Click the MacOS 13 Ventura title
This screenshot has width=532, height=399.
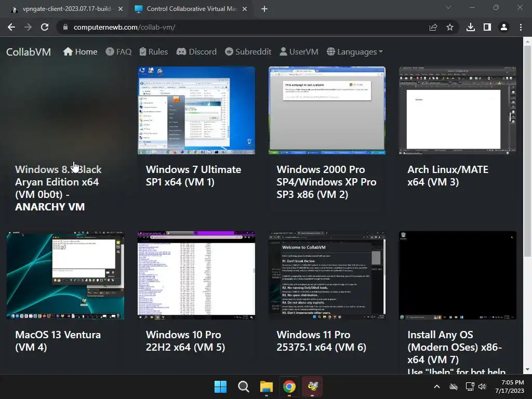(x=58, y=341)
